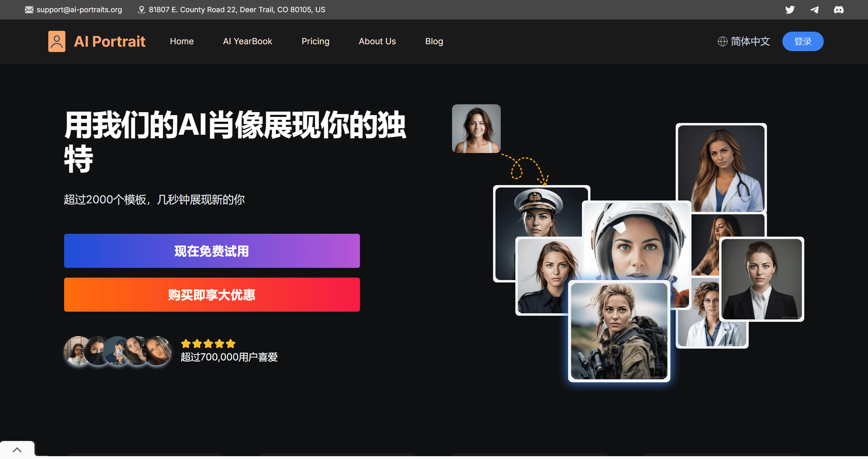Open the Telegram social link icon

pyautogui.click(x=814, y=10)
